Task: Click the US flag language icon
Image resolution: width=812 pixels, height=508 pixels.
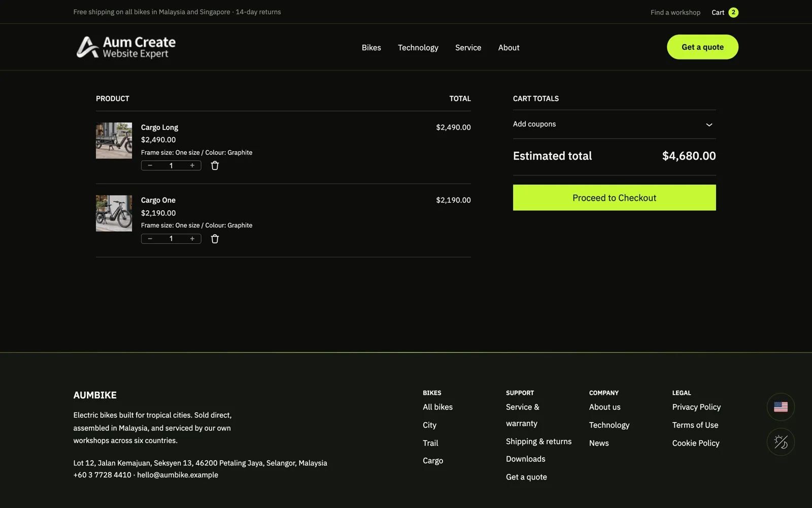Action: point(781,407)
